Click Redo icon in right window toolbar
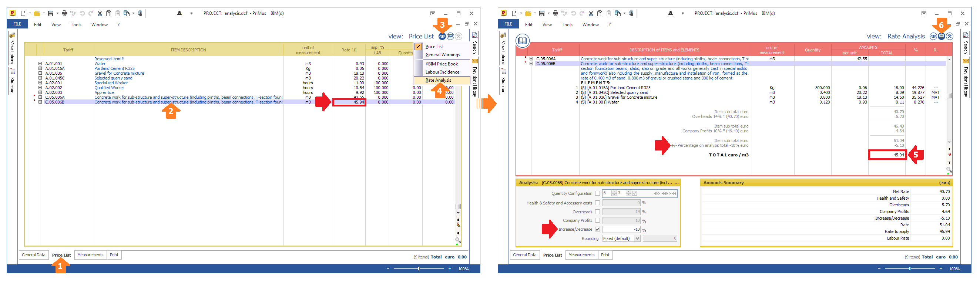This screenshot has width=980, height=281. click(582, 13)
